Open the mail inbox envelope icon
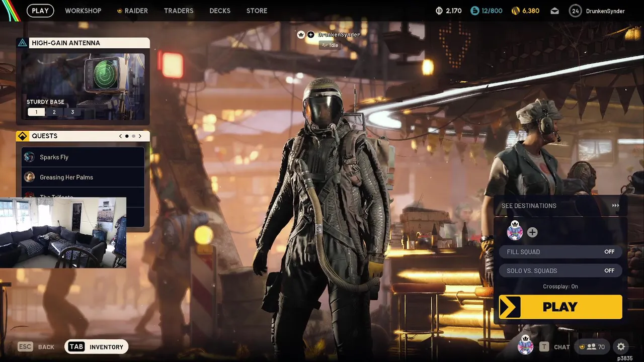Screen dimensions: 644x362 tap(554, 11)
